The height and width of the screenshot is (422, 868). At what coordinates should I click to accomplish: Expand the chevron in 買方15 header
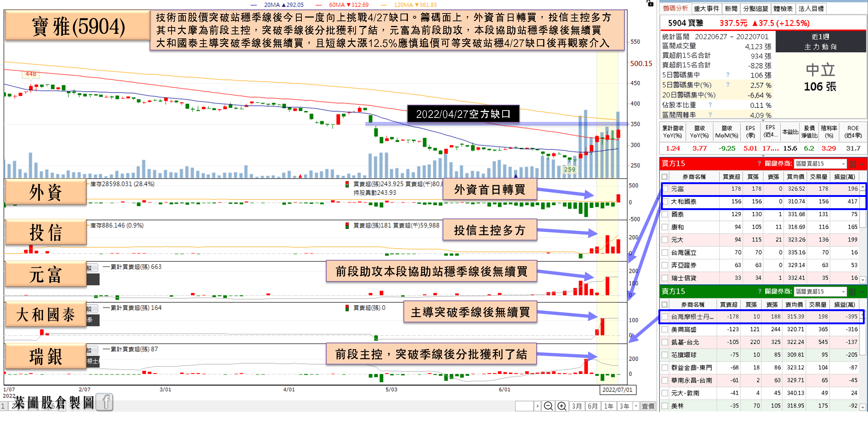click(x=861, y=164)
